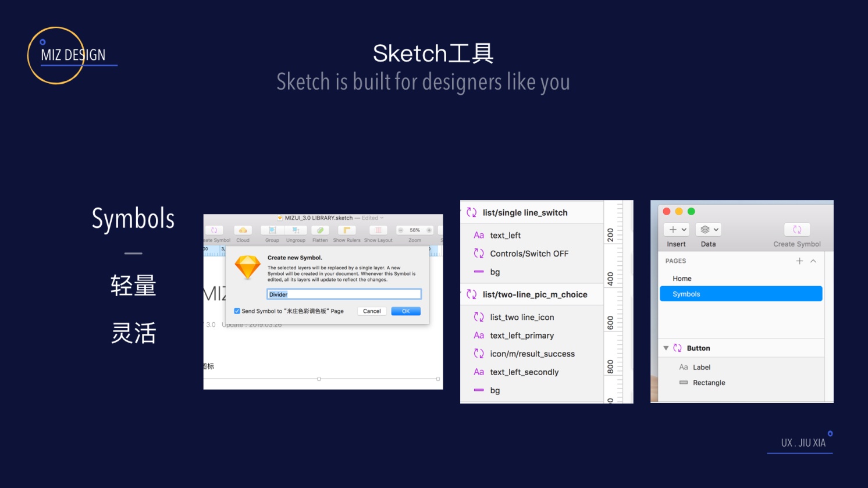Collapse the Button symbol disclosure triangle
This screenshot has width=868, height=488.
pos(666,348)
